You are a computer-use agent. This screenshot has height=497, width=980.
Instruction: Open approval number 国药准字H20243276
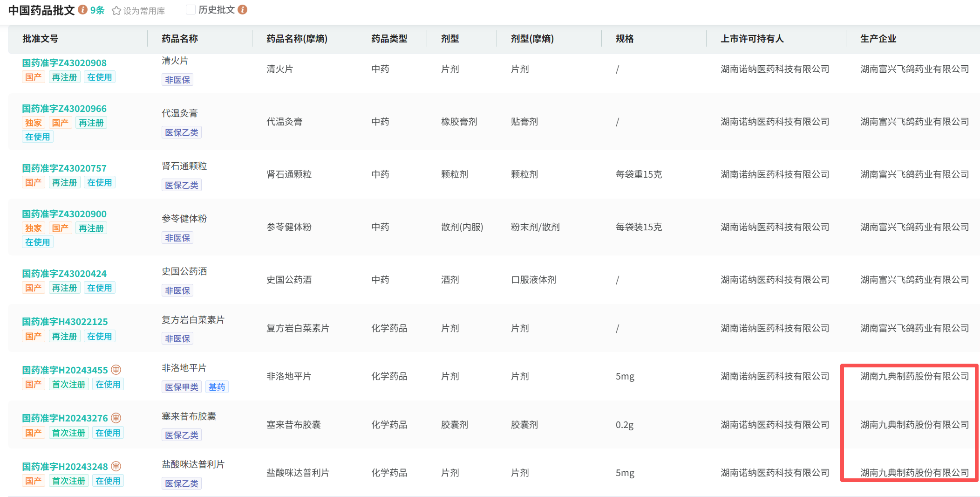pos(65,418)
